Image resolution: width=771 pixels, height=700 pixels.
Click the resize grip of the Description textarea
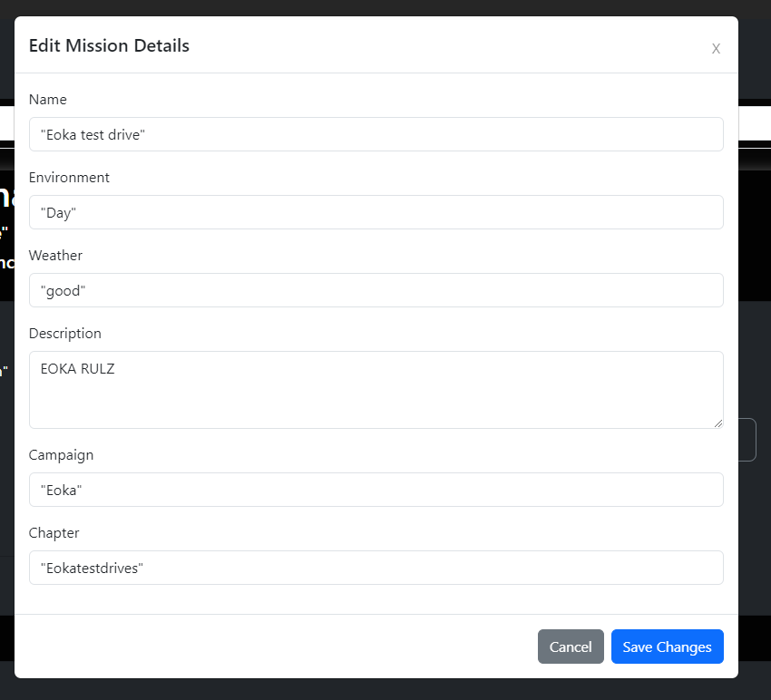pos(719,424)
